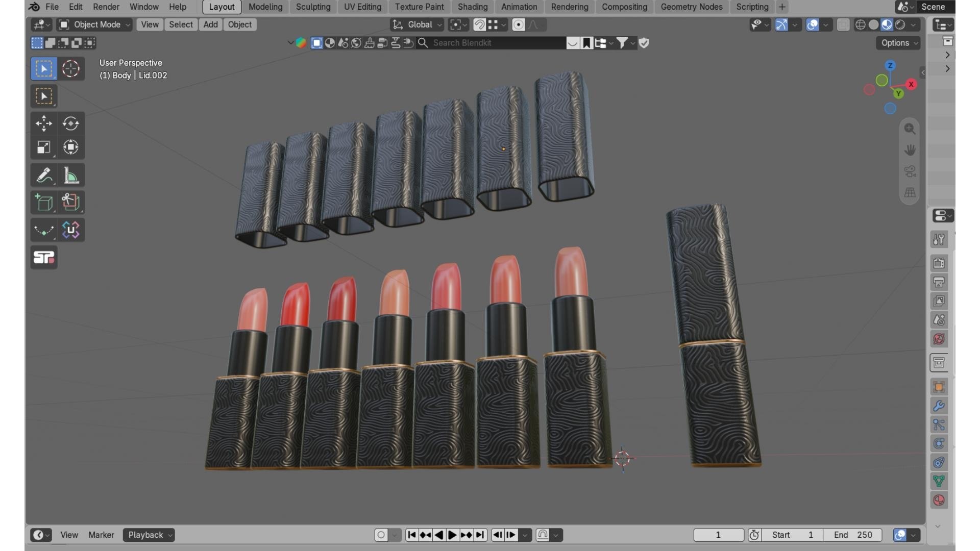Select the Cursor tool in toolbar
This screenshot has height=551, width=980.
click(x=70, y=69)
